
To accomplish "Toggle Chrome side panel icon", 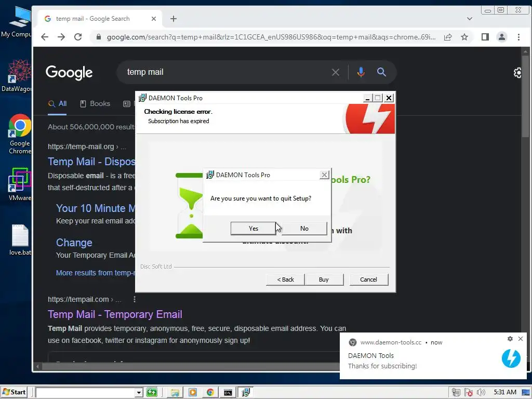I will [485, 37].
